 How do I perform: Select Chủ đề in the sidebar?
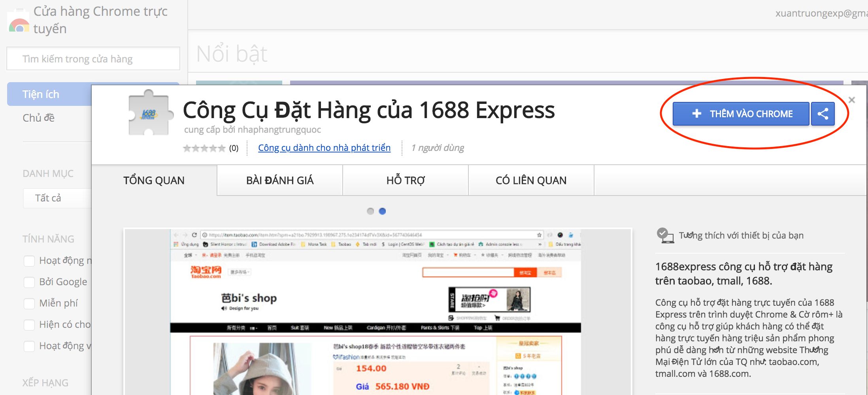(39, 118)
